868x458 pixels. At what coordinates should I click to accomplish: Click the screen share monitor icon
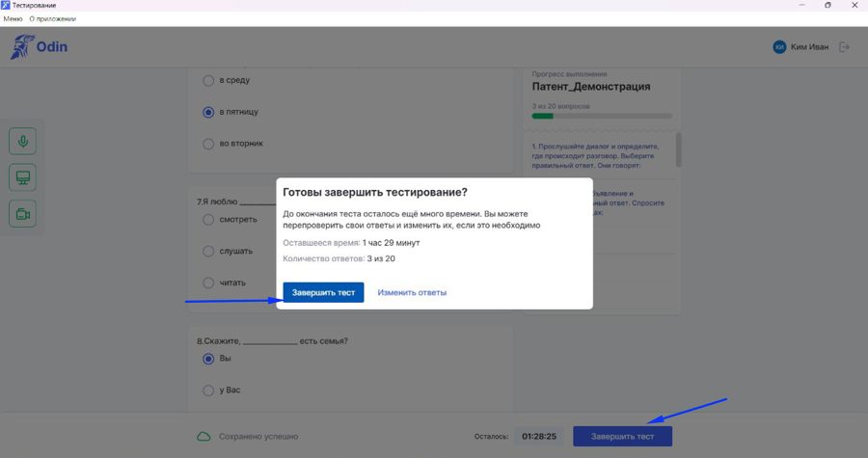[22, 177]
